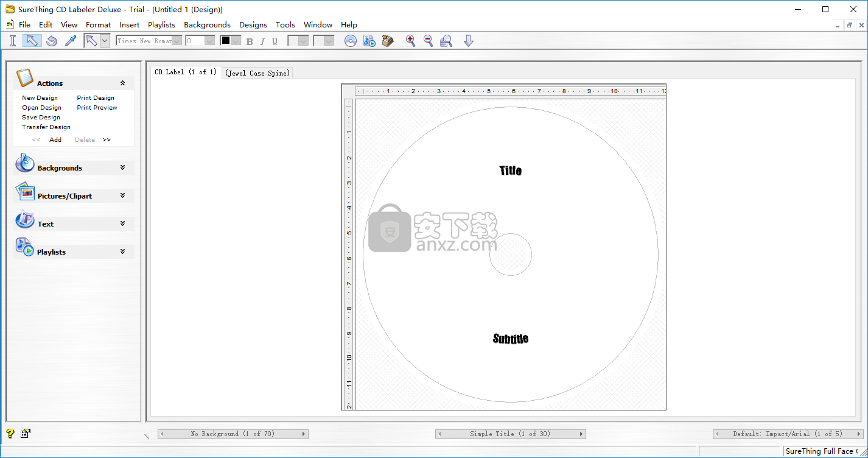This screenshot has width=868, height=458.
Task: Click the playlist music note toolbar icon
Action: point(369,41)
